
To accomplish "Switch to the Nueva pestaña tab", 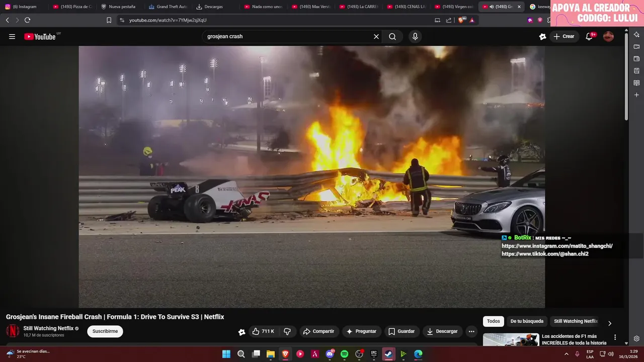I will (120, 7).
